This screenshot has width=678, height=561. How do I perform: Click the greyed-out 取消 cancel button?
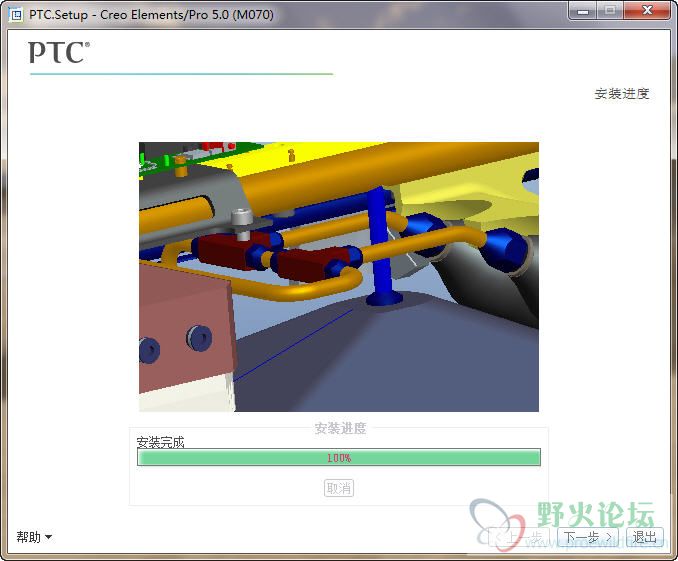coord(339,488)
